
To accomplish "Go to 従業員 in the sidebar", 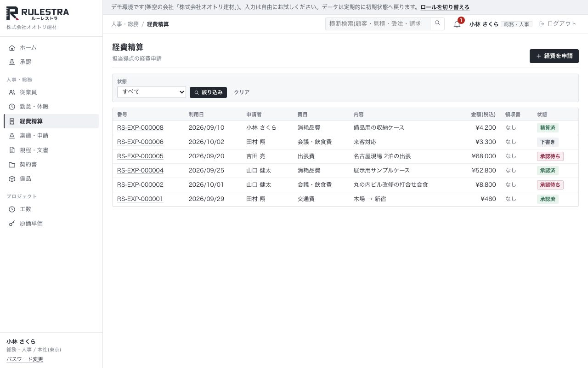I will click(x=51, y=92).
